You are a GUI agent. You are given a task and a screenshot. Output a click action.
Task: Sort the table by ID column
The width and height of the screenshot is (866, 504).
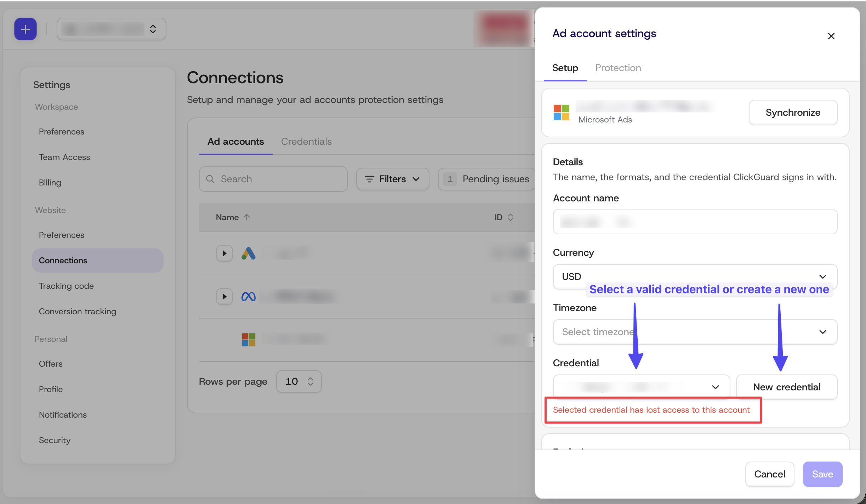[x=504, y=217]
